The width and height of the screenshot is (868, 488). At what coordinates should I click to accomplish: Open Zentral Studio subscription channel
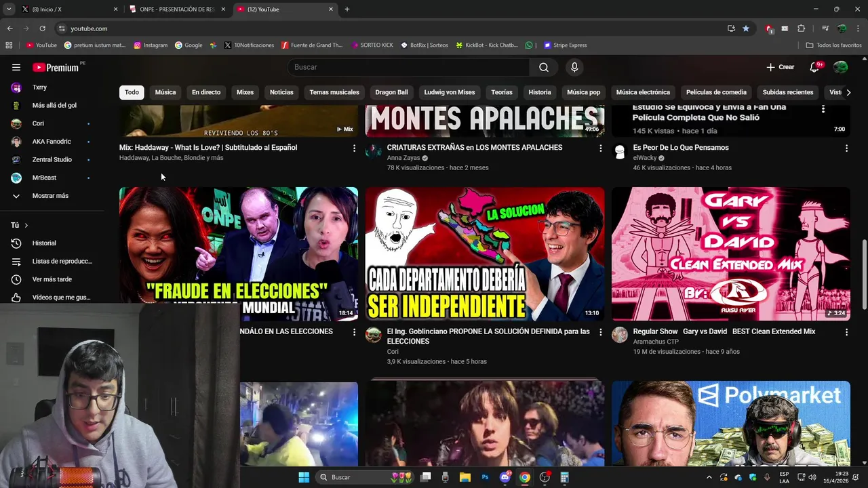(x=52, y=160)
